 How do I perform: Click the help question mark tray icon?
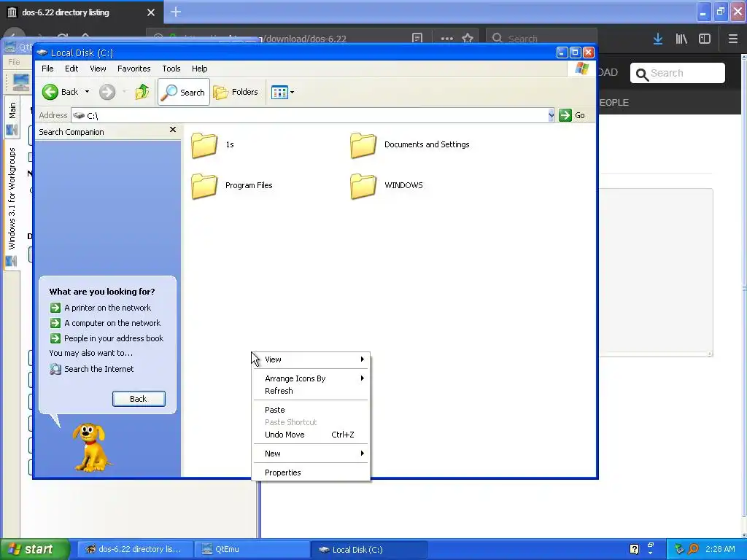click(634, 550)
